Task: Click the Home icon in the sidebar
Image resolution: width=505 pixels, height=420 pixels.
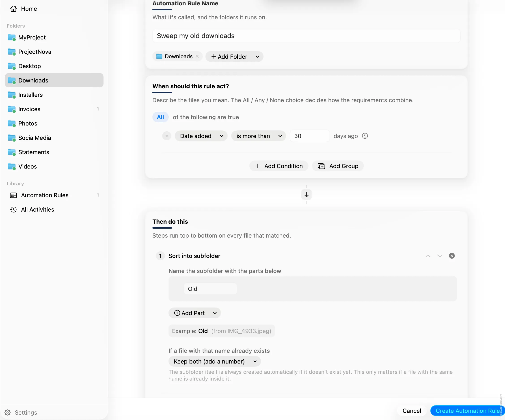Action: [x=13, y=9]
